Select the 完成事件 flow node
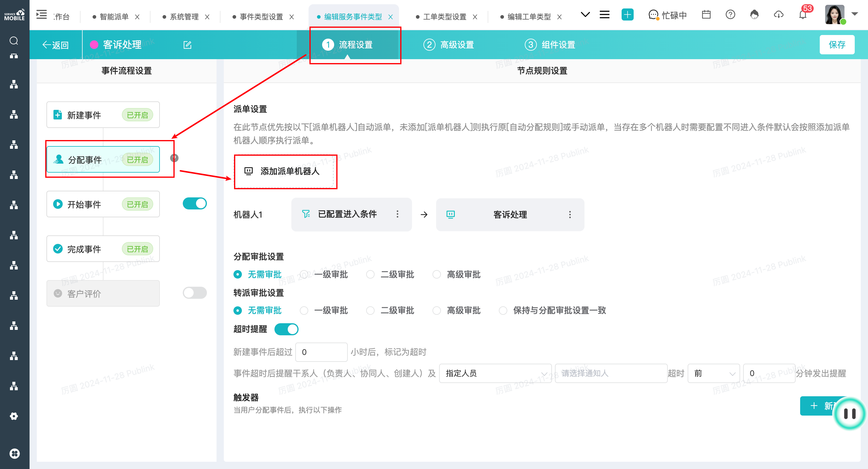Viewport: 868px width, 469px height. click(103, 249)
